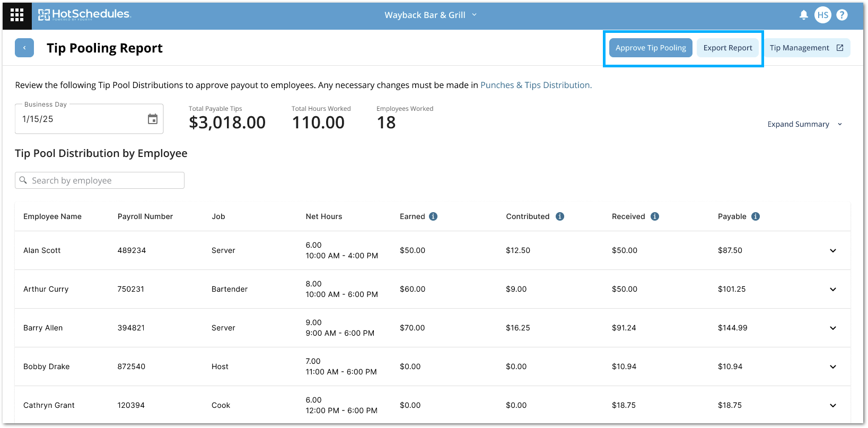
Task: Click the Export Report button
Action: (727, 48)
